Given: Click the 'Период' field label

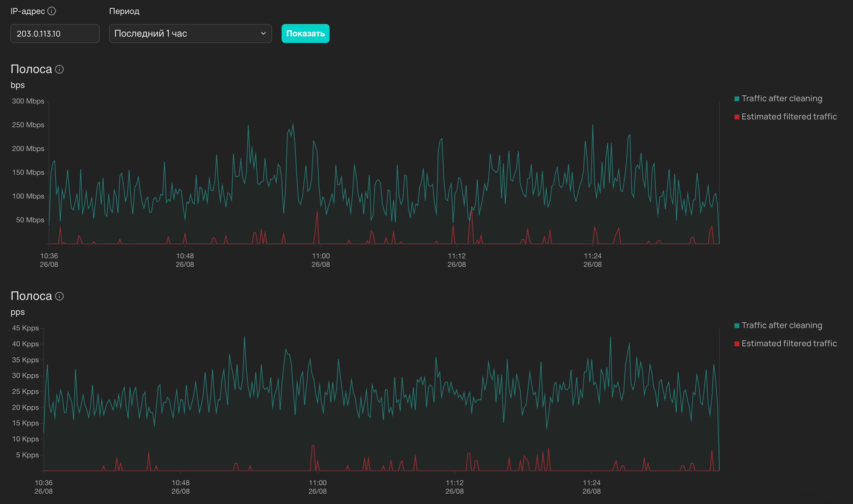Looking at the screenshot, I should (x=124, y=11).
